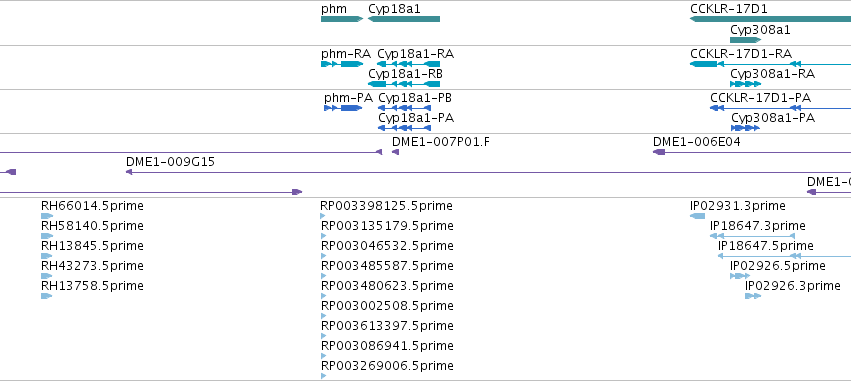Click the IP02931.3prime EST feature
This screenshot has width=851, height=381.
point(697,216)
